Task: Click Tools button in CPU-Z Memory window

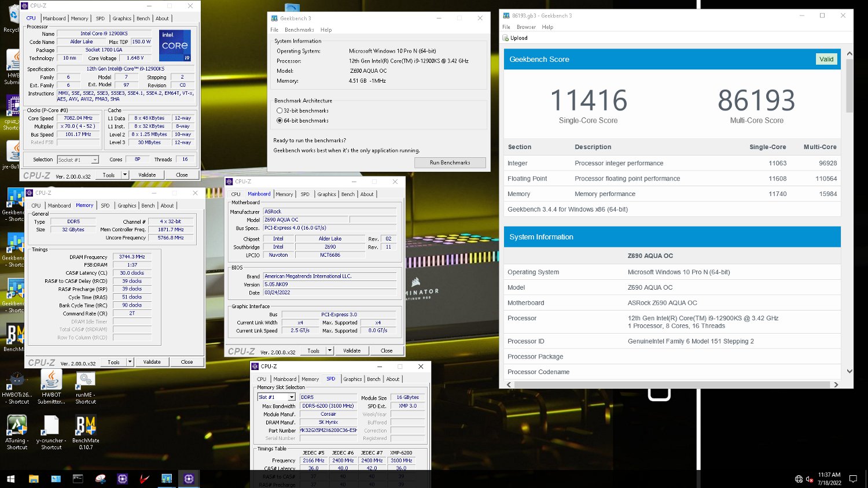Action: (113, 362)
